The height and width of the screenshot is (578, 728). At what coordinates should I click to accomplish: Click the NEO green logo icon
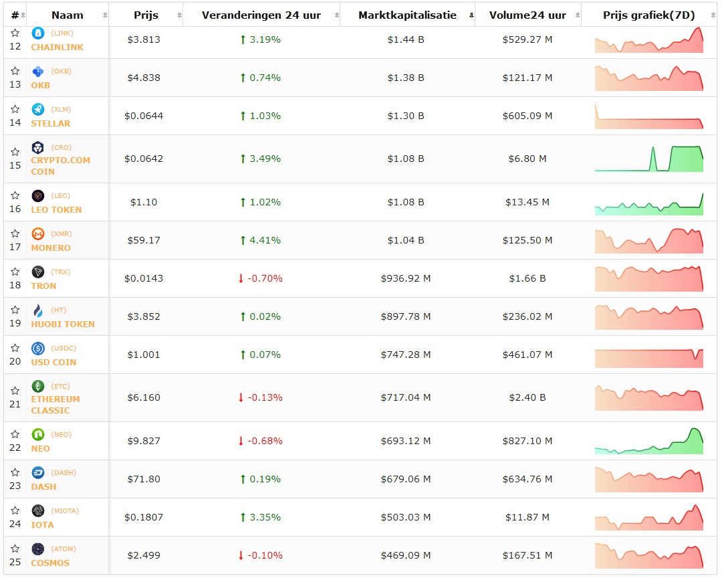coord(37,435)
